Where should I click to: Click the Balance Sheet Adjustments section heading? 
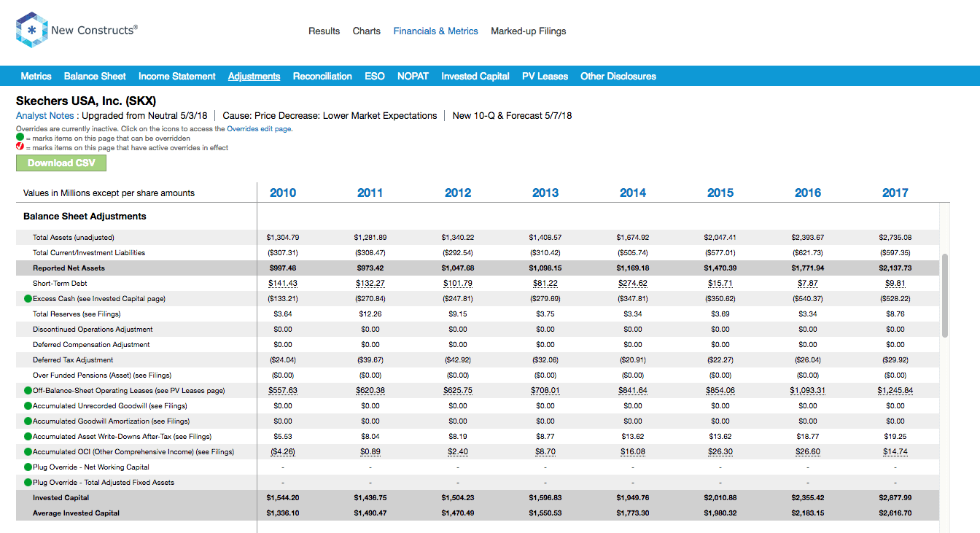tap(85, 216)
